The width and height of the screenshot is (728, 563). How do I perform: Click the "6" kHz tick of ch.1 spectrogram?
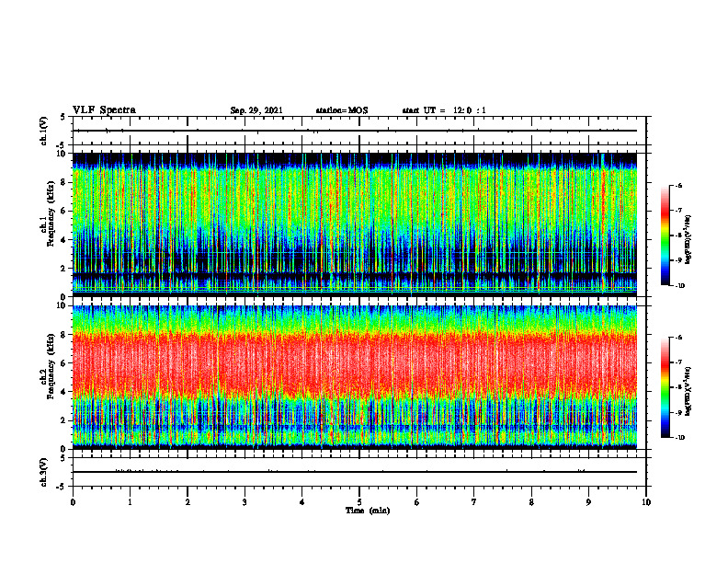[64, 211]
